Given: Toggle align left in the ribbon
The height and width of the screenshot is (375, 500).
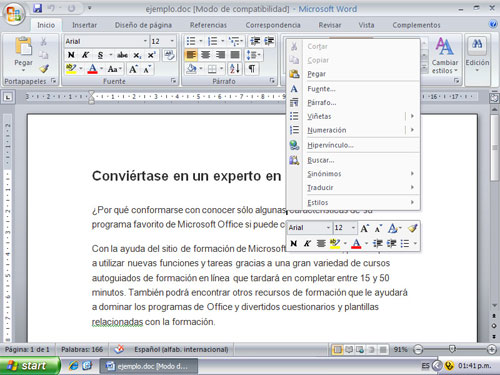Looking at the screenshot, I should pyautogui.click(x=191, y=55).
